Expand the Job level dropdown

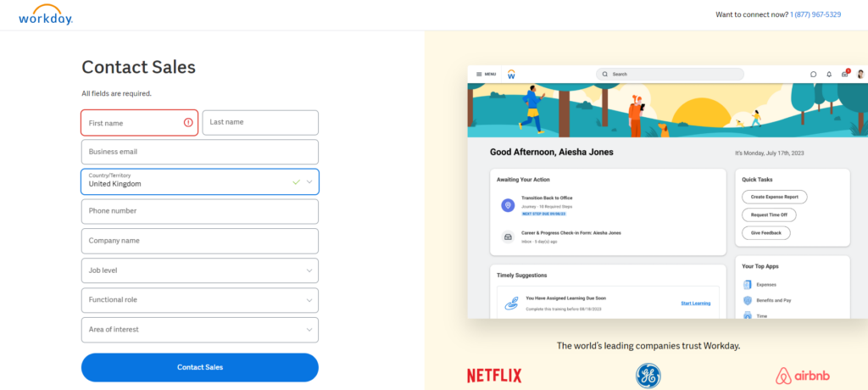[x=200, y=270]
